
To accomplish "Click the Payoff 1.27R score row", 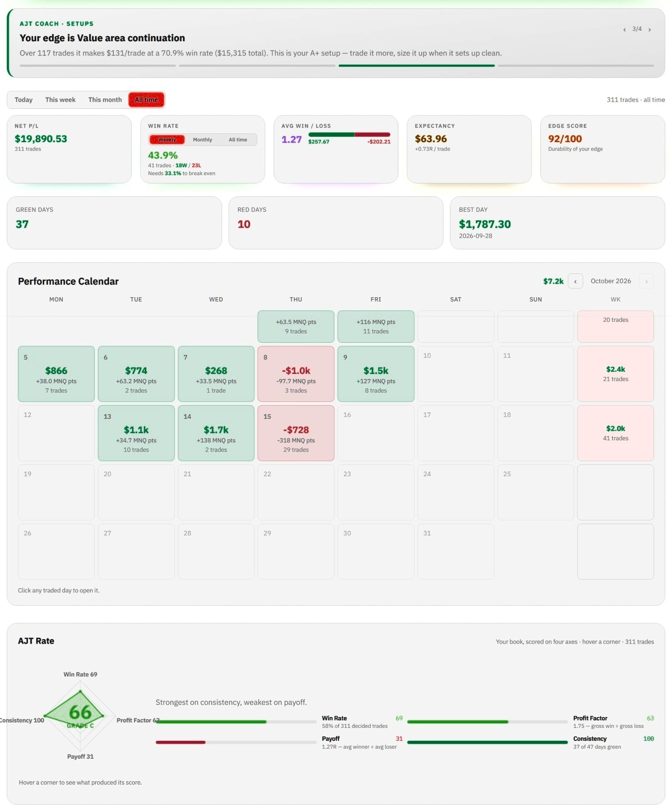I will tap(279, 742).
